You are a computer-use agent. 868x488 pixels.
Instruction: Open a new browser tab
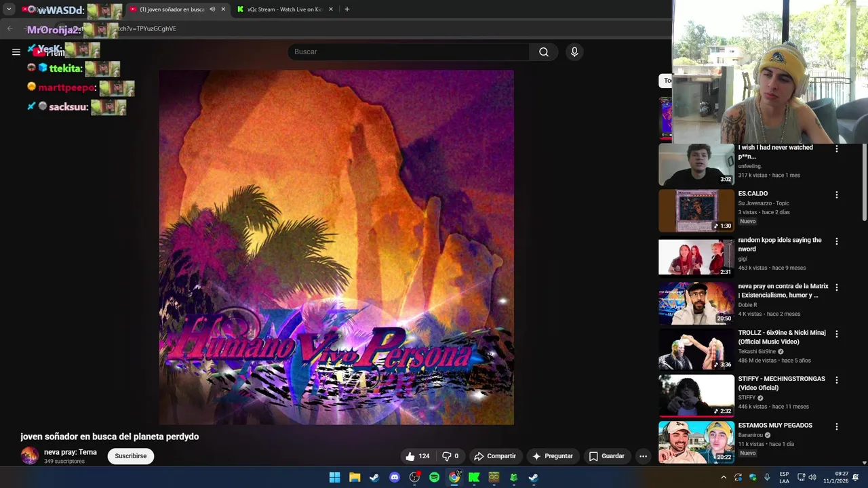pyautogui.click(x=347, y=9)
